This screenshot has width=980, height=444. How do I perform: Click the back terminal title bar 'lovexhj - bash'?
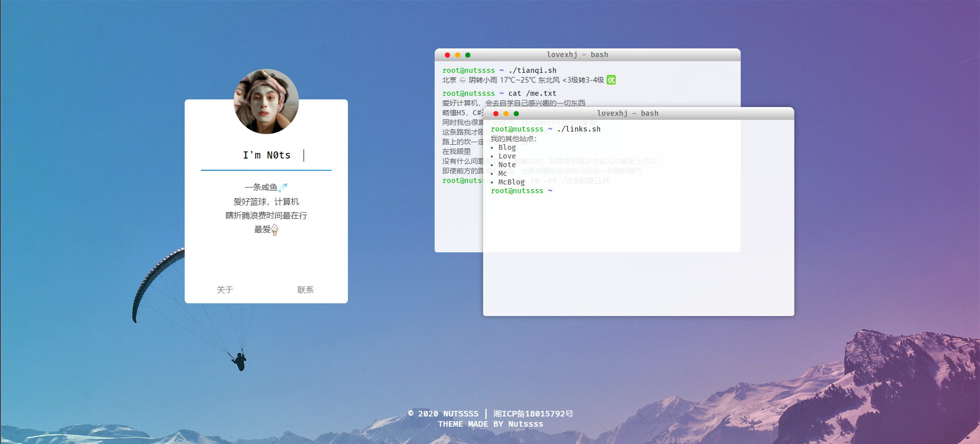coord(587,55)
